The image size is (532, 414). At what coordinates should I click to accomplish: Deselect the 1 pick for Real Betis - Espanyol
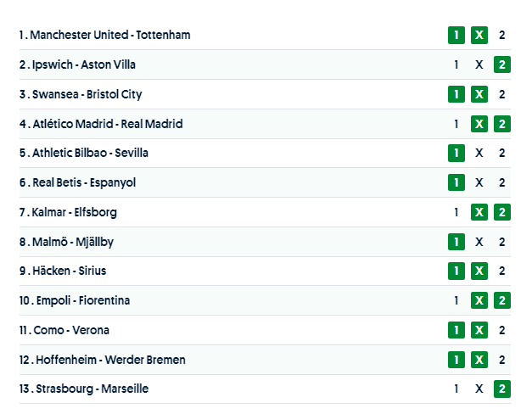click(x=456, y=182)
